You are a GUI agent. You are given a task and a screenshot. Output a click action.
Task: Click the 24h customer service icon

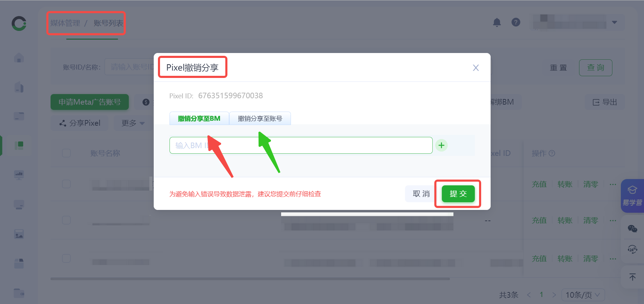coord(632,250)
